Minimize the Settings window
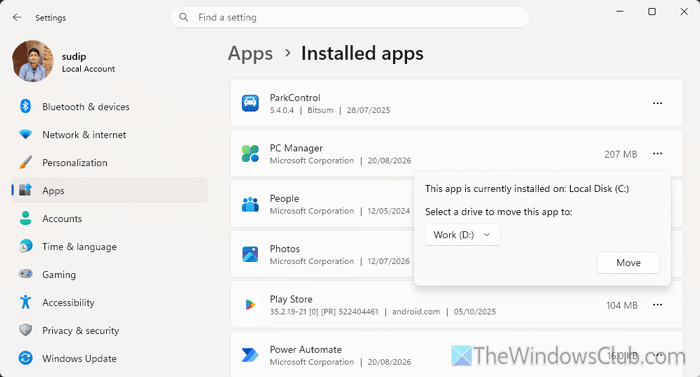The width and height of the screenshot is (700, 377). click(x=620, y=12)
